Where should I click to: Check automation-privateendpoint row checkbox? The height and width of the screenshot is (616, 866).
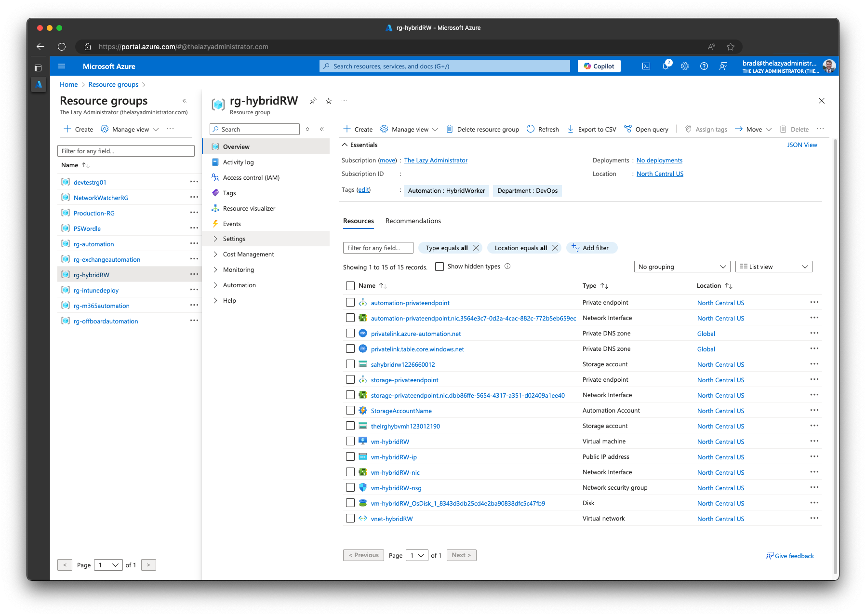pos(350,302)
